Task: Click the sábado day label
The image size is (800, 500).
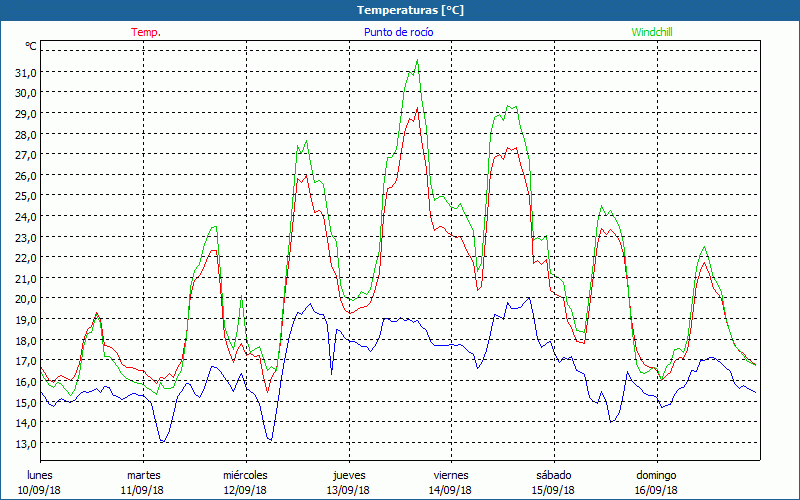Action: tap(554, 475)
